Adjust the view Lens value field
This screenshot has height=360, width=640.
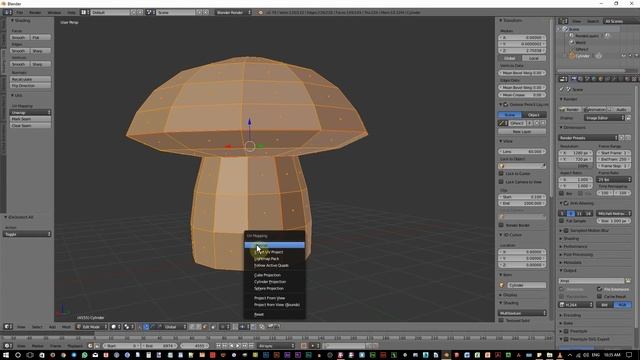522,151
